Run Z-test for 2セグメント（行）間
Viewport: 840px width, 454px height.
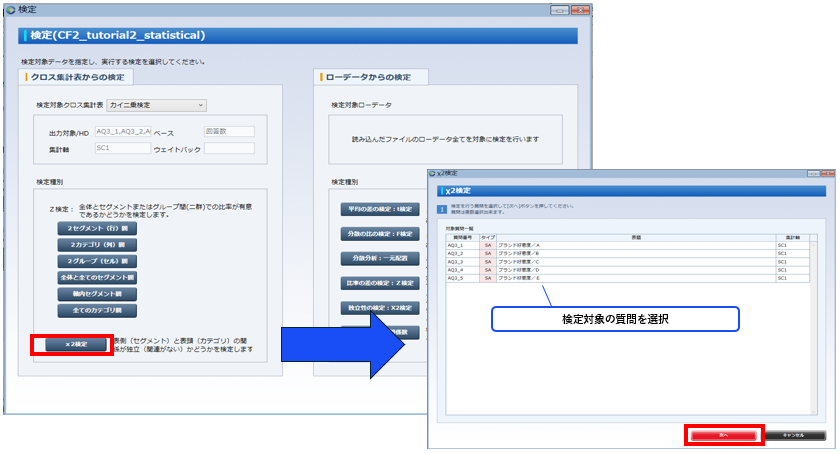click(x=97, y=228)
